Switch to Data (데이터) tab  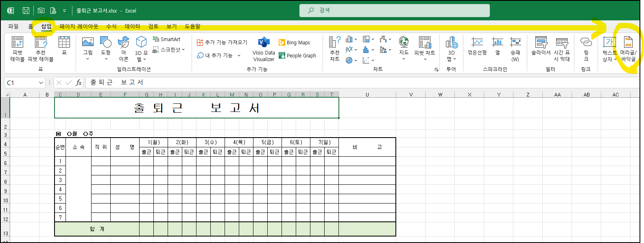coord(132,26)
